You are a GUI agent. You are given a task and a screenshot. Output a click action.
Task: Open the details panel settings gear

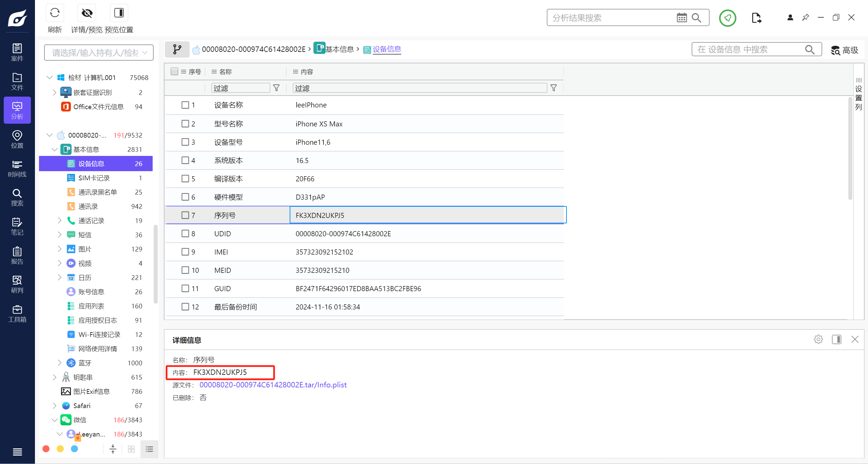coord(818,339)
